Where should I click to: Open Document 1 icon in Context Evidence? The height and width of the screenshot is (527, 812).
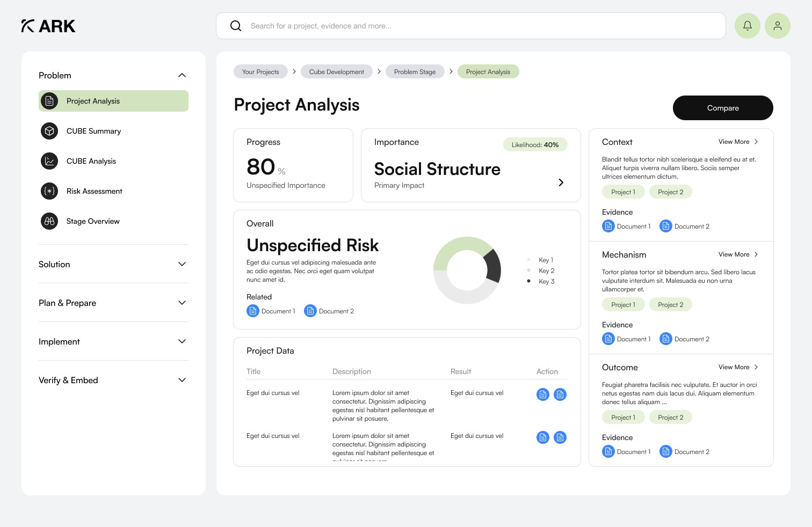click(x=608, y=226)
